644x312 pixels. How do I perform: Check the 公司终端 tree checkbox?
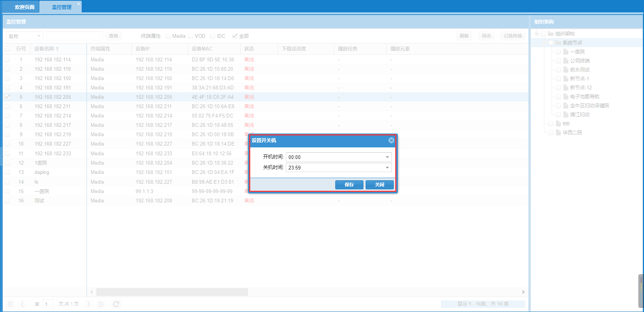click(558, 61)
